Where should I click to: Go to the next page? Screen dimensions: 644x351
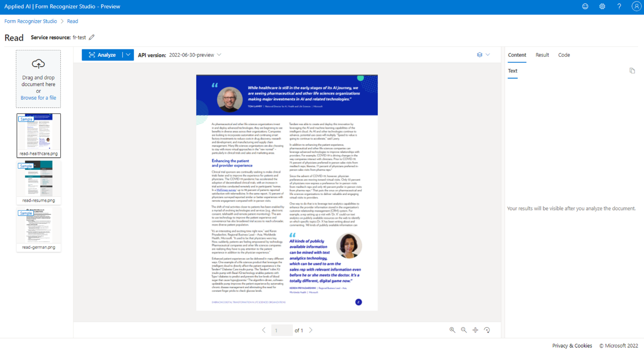(x=311, y=330)
